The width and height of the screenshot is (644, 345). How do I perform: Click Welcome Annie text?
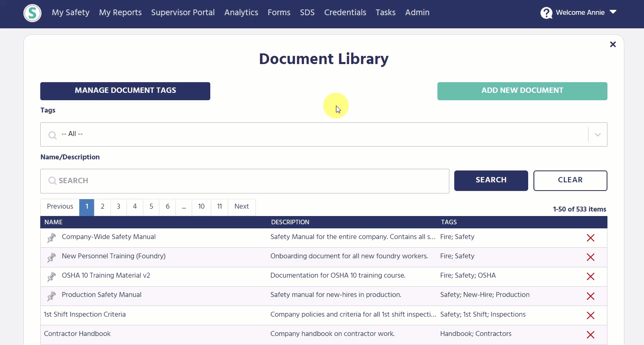(x=580, y=12)
